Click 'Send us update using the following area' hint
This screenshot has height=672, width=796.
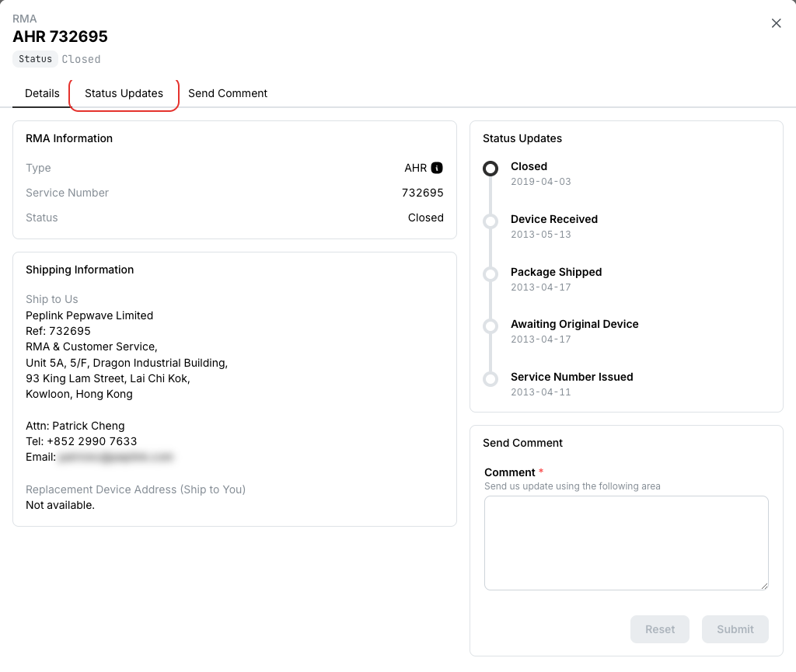tap(572, 486)
